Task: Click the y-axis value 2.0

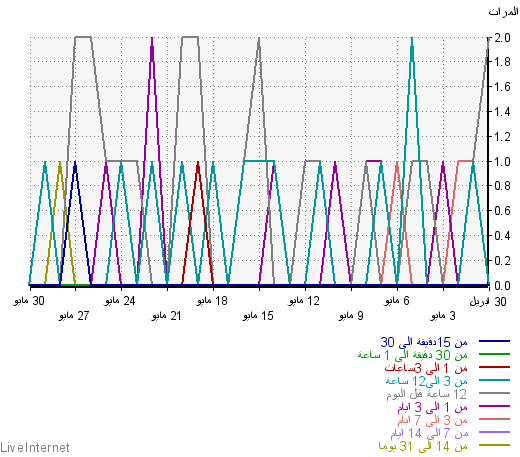Action: coord(502,38)
